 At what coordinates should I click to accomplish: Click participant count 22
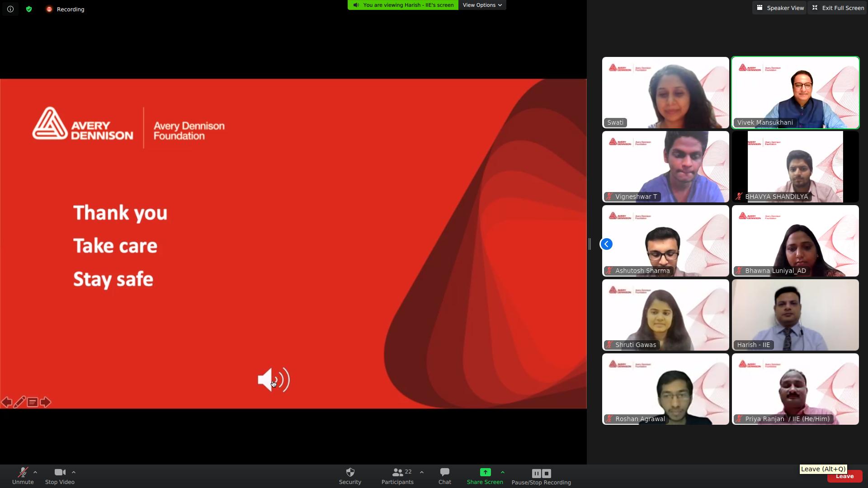(408, 472)
